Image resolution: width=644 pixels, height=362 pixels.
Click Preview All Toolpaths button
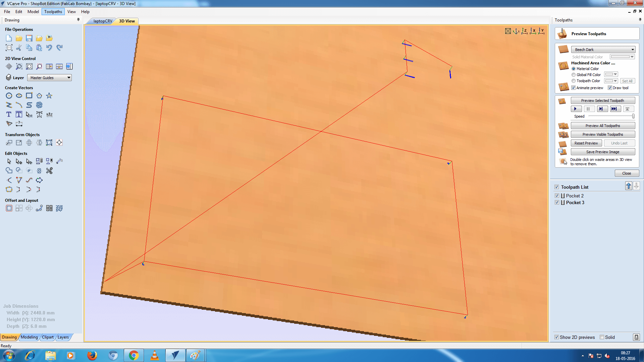pyautogui.click(x=603, y=126)
